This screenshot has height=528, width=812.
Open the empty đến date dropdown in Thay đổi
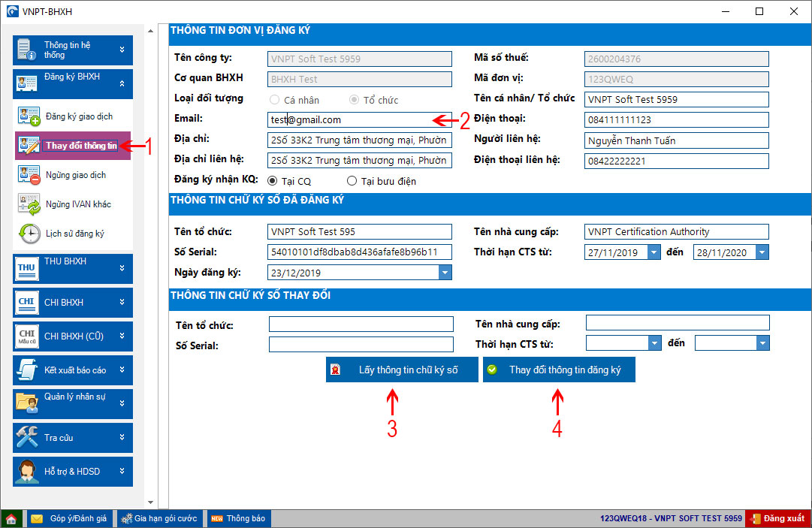(762, 343)
